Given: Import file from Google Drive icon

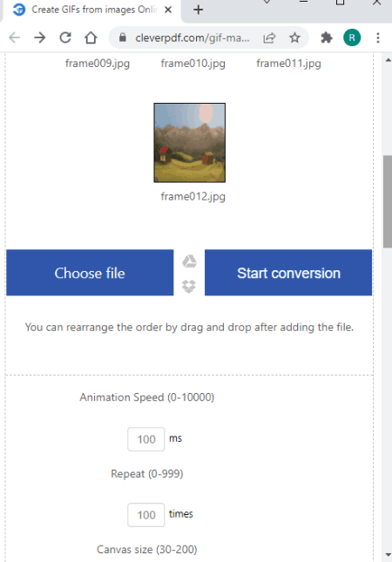Looking at the screenshot, I should tap(189, 261).
